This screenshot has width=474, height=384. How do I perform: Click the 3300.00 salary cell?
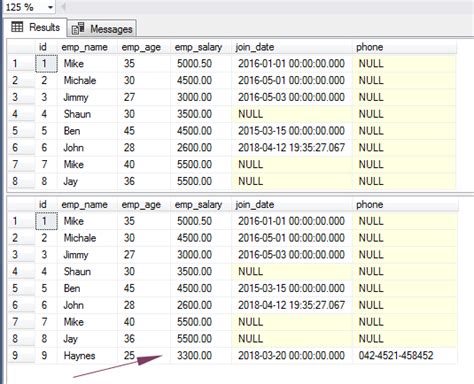coord(201,355)
